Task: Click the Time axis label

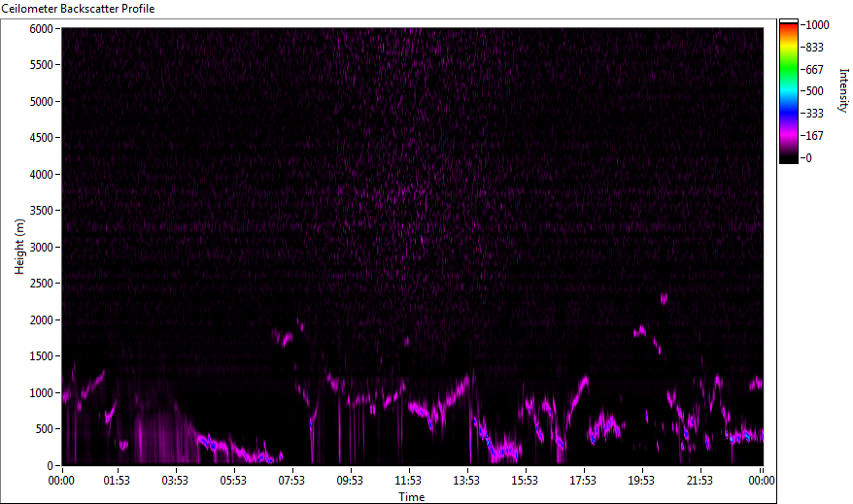Action: pyautogui.click(x=412, y=497)
